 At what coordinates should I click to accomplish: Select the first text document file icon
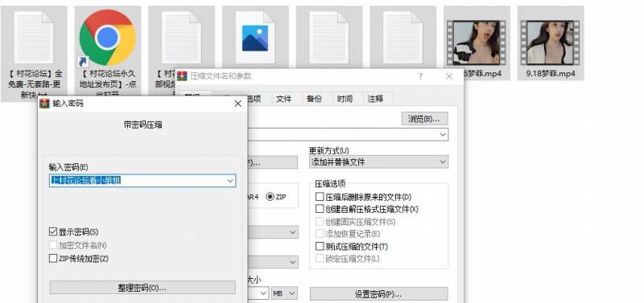[x=34, y=37]
